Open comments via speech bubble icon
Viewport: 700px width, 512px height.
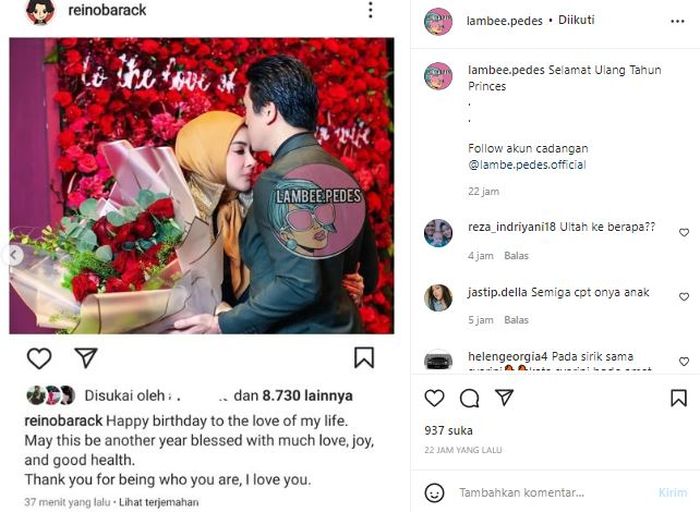[x=469, y=398]
